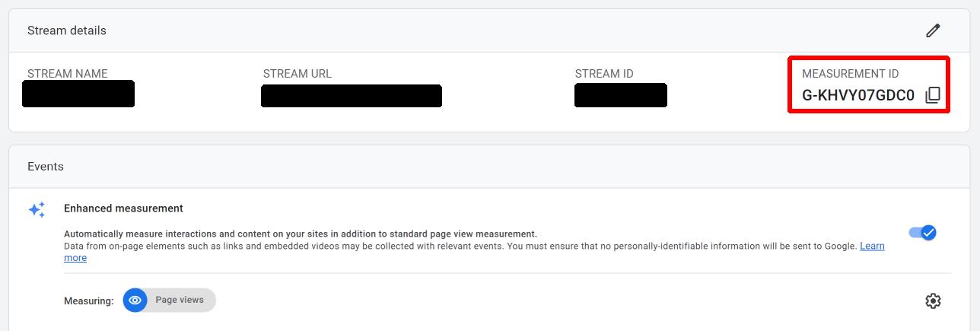Select the redacted stream name value
The height and width of the screenshot is (331, 980).
pyautogui.click(x=78, y=94)
